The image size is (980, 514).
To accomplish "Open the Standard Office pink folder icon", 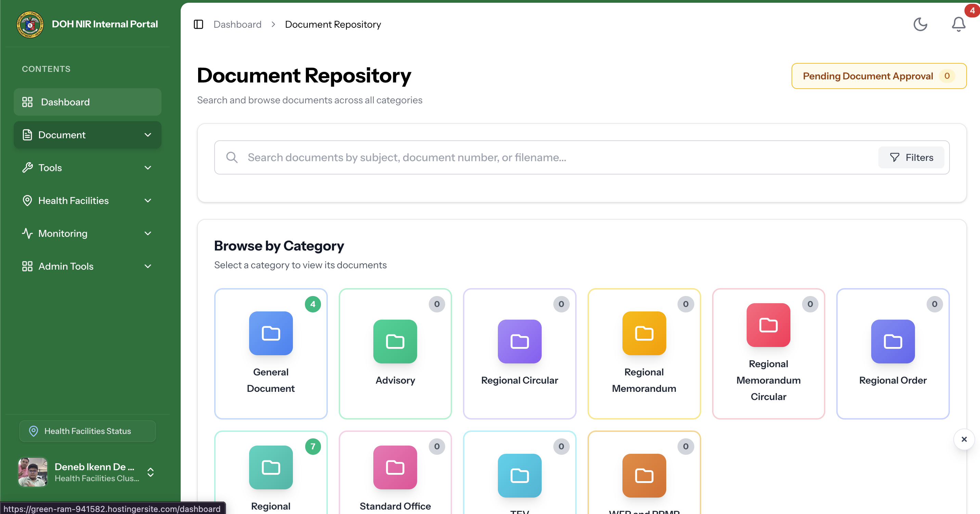I will (395, 467).
